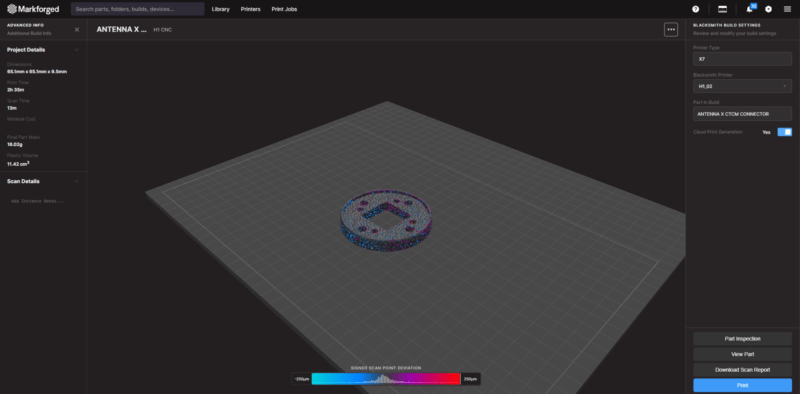The height and width of the screenshot is (394, 800).
Task: Click the blue Print button
Action: coord(742,385)
